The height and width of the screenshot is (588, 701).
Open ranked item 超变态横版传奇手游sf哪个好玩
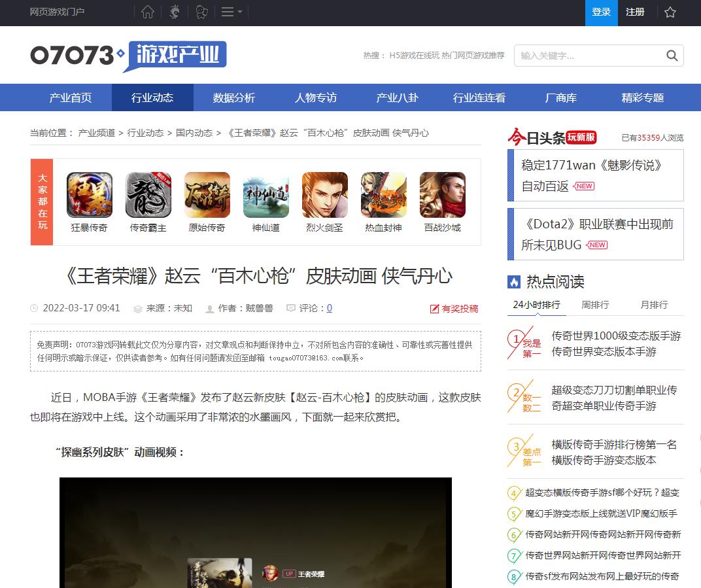pyautogui.click(x=602, y=493)
